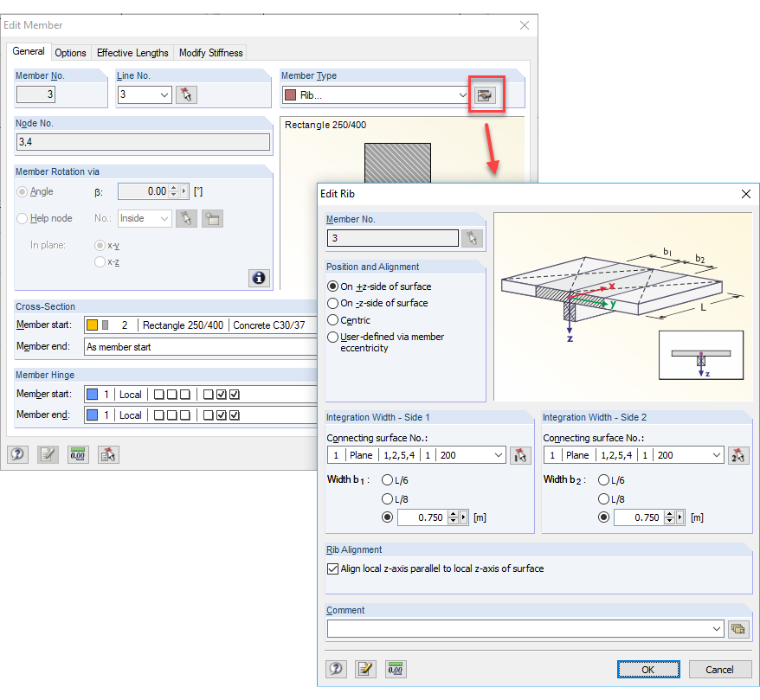Open Side 1 connecting surface dropdown
The image size is (760, 700).
(498, 455)
